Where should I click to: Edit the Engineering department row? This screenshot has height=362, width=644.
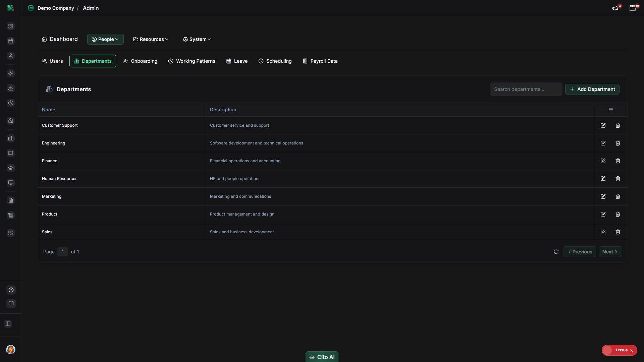pos(603,143)
